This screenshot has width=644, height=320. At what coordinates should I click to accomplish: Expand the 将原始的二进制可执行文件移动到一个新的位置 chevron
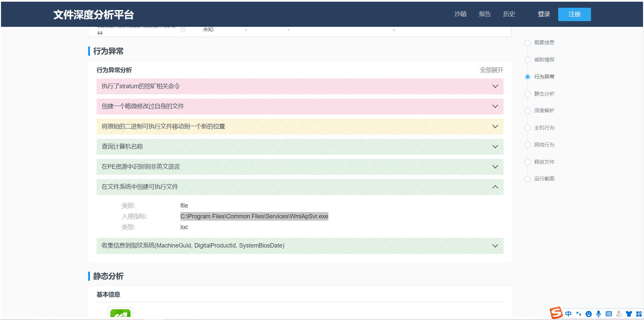495,126
